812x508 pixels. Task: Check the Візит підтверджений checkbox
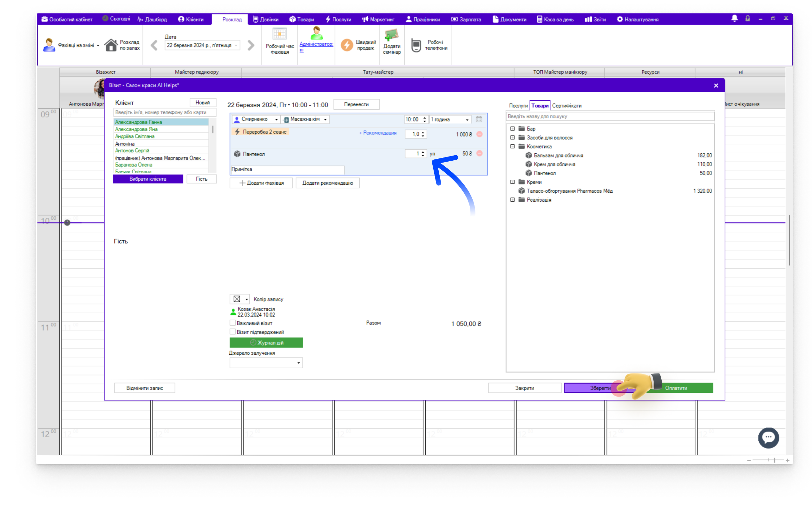[232, 331]
